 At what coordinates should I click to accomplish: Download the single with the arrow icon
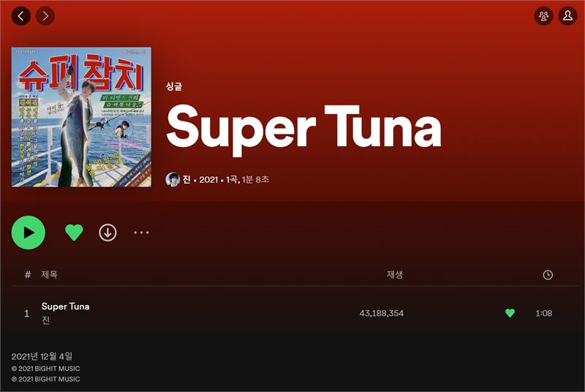[x=107, y=233]
